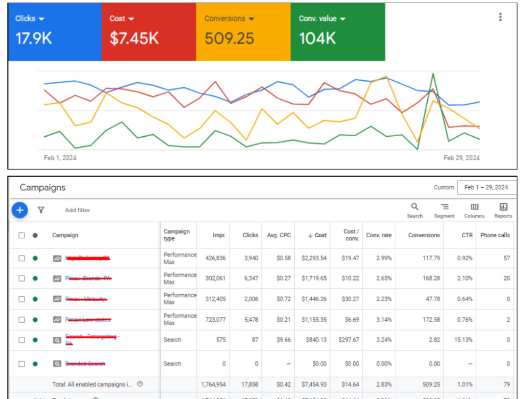Image resolution: width=532 pixels, height=399 pixels.
Task: Click total impressions value 1,764,954
Action: click(213, 385)
